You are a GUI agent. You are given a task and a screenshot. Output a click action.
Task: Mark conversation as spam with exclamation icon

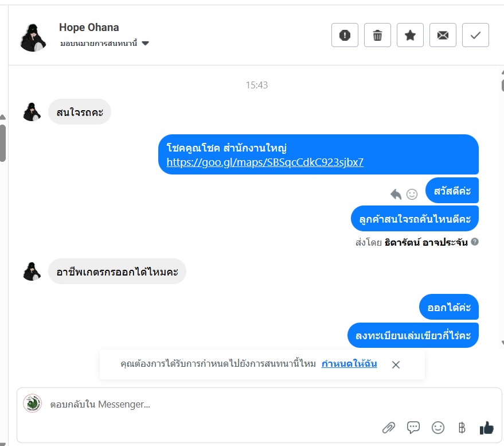[345, 35]
